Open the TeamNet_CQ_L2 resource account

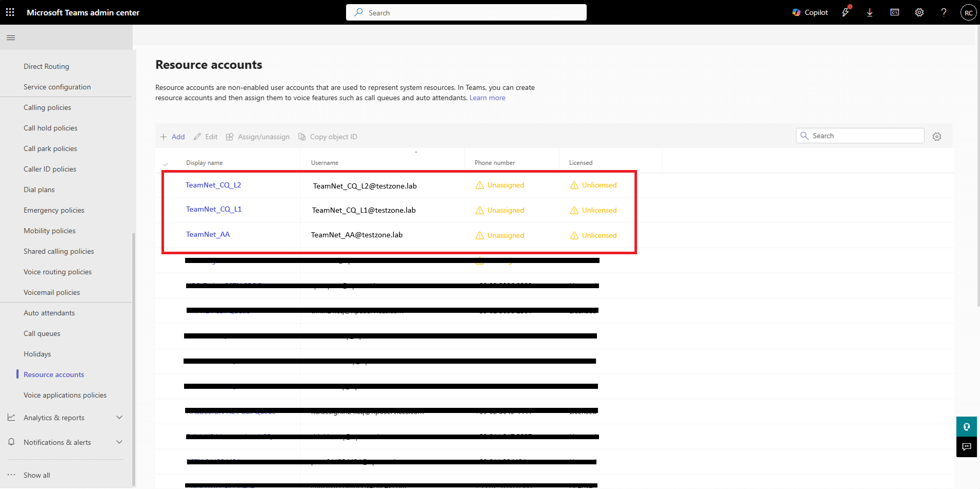tap(213, 185)
